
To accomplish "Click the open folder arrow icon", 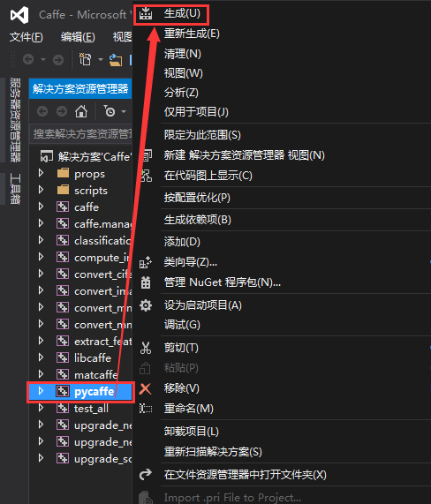I will [146, 474].
